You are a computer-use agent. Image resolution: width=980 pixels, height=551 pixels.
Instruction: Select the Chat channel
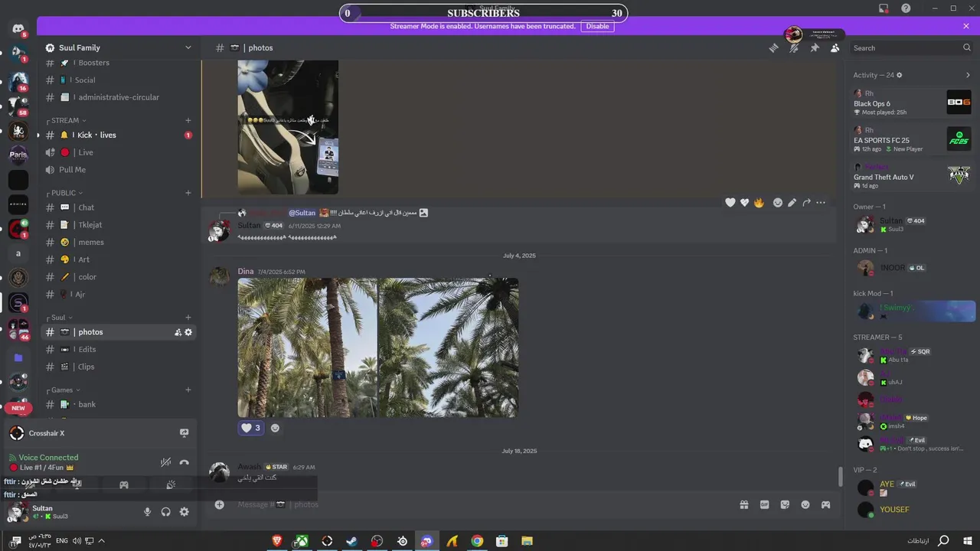click(119, 207)
